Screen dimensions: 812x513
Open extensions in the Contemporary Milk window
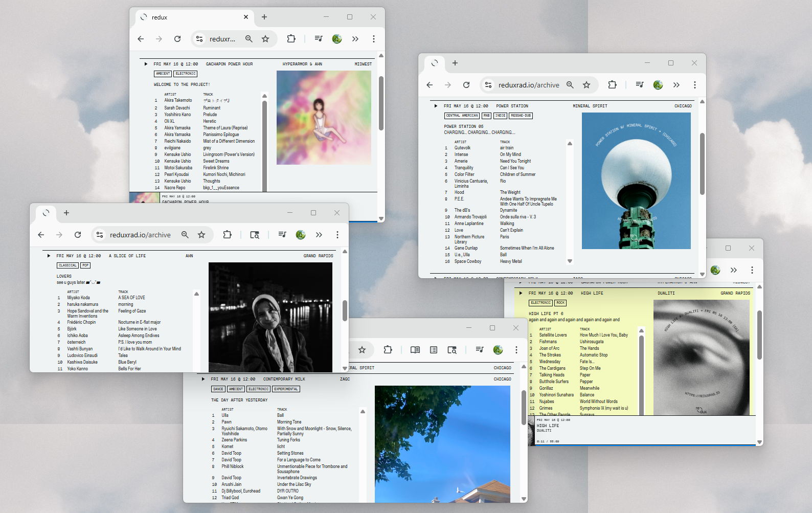coord(388,350)
